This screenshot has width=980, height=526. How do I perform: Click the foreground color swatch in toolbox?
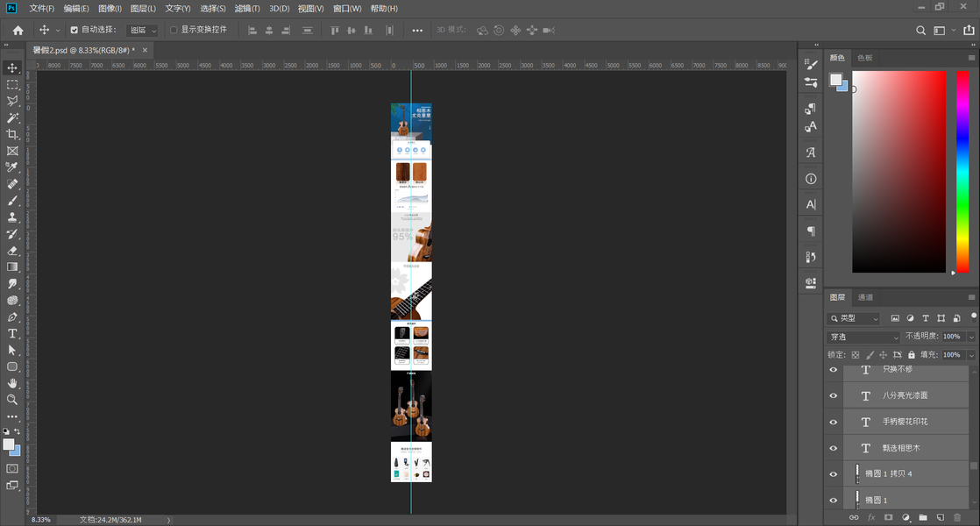click(9, 444)
